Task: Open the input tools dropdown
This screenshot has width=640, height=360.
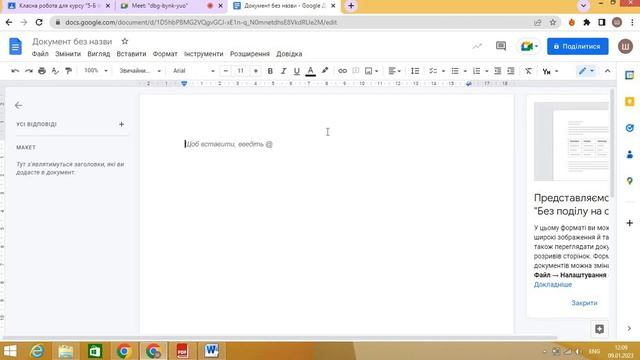Action: pyautogui.click(x=550, y=71)
